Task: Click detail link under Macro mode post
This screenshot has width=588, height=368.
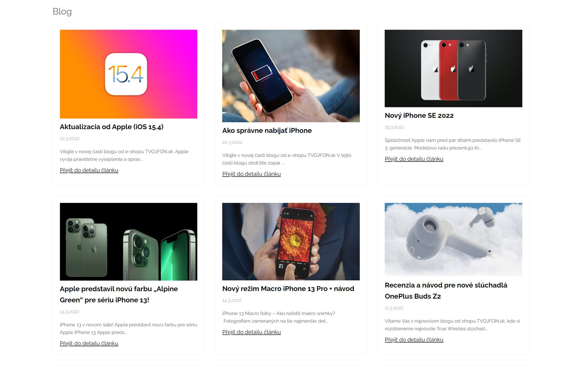Action: [x=251, y=332]
